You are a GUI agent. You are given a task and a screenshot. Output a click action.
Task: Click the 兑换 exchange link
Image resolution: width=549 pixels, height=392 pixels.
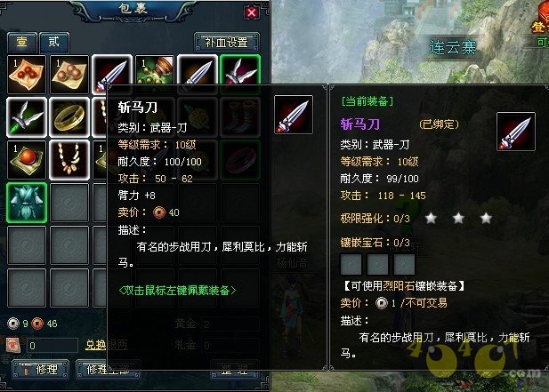pos(95,345)
